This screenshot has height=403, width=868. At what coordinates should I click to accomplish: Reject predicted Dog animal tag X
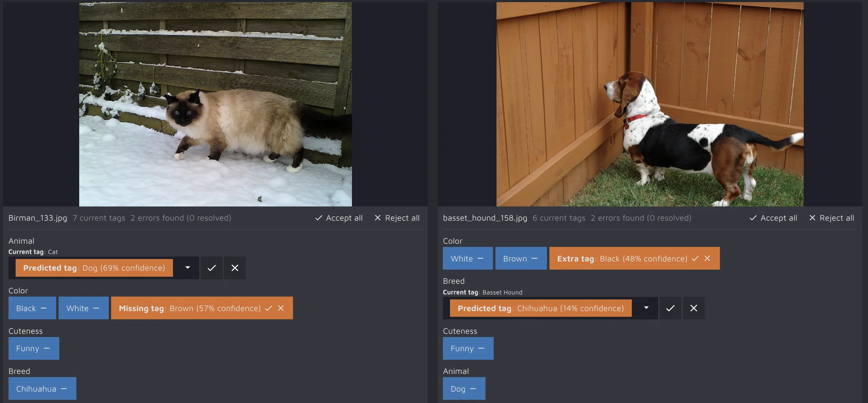pyautogui.click(x=235, y=268)
